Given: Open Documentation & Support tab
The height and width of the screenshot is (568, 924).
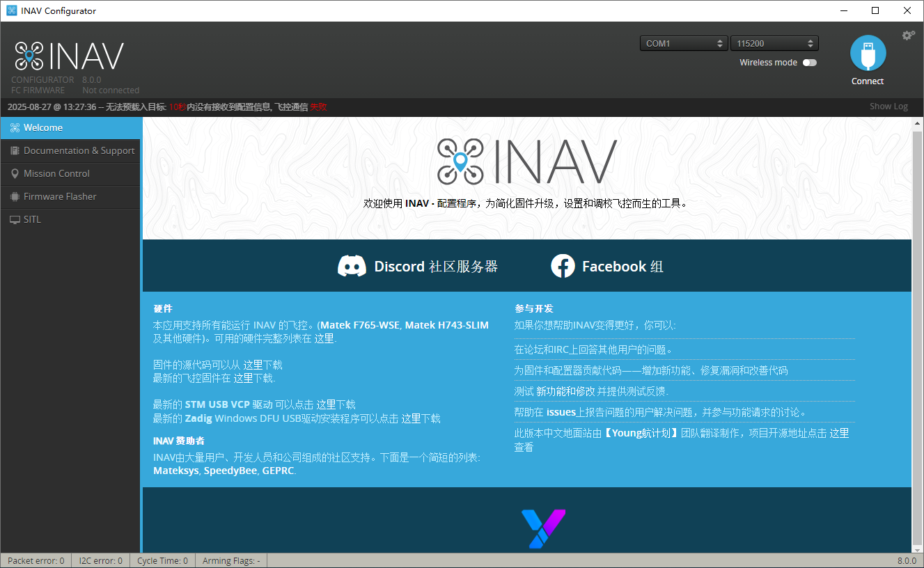Looking at the screenshot, I should pos(70,150).
